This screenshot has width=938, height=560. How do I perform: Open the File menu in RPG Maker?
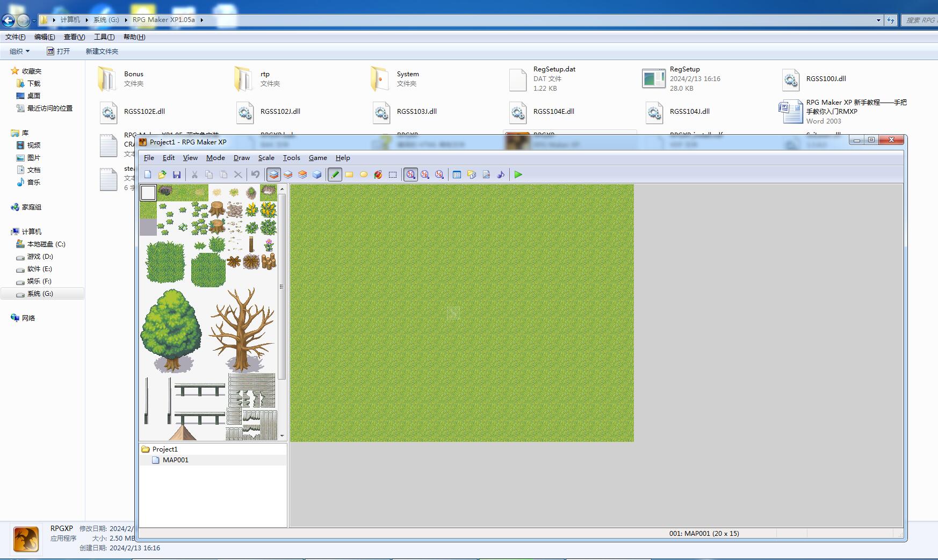coord(149,158)
